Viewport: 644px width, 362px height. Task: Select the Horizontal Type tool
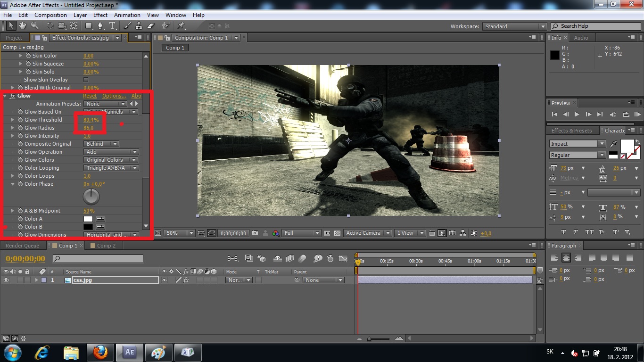[113, 26]
